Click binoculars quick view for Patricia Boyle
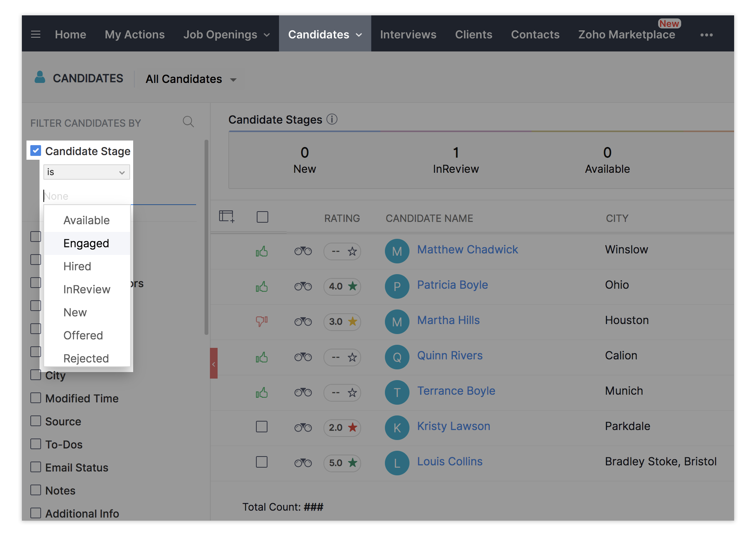756x536 pixels. point(303,286)
